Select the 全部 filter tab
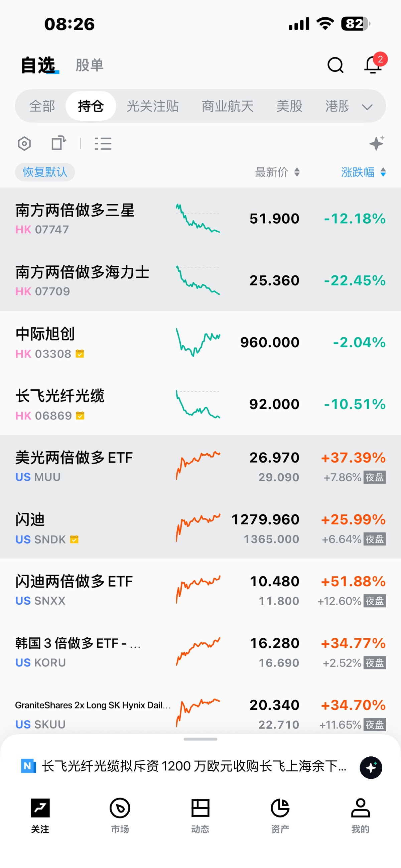This screenshot has width=401, height=868. click(x=42, y=106)
